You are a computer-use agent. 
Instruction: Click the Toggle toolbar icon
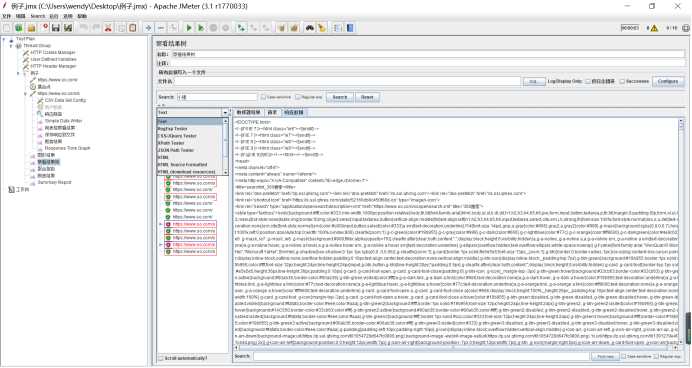tap(173, 28)
